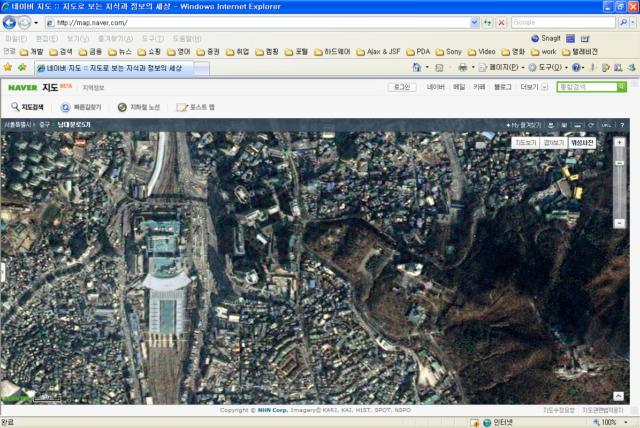Switch map to 겹쳐보기 overlay view
The height and width of the screenshot is (428, 640).
point(553,142)
